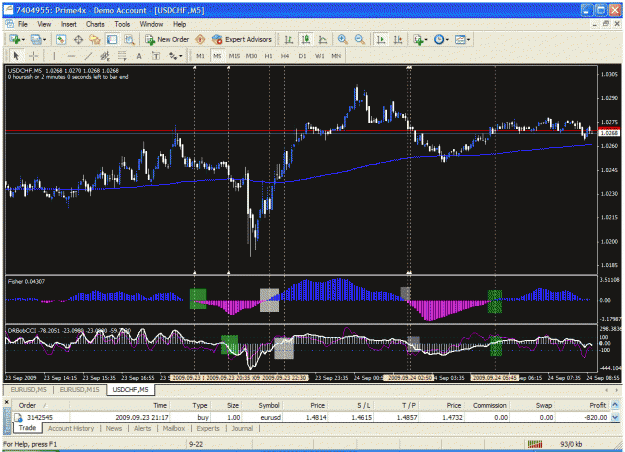Launch MetaEditor with the diamond icon

(x=200, y=39)
